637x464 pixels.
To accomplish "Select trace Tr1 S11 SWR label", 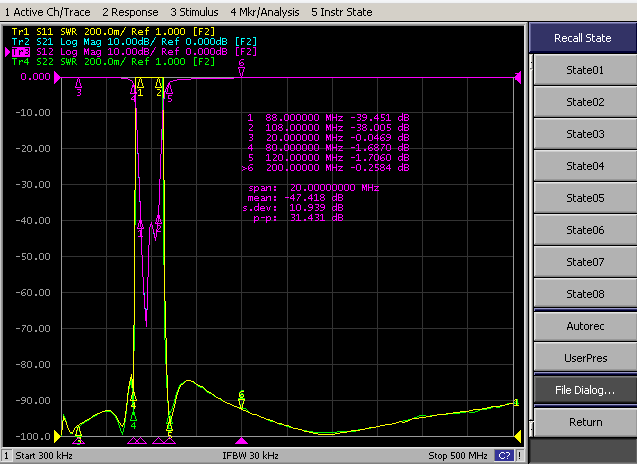I will (113, 32).
